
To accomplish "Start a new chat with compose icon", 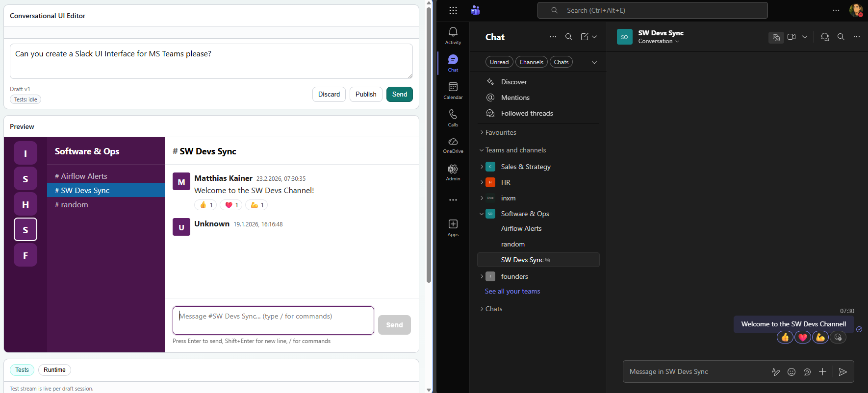I will [x=585, y=37].
